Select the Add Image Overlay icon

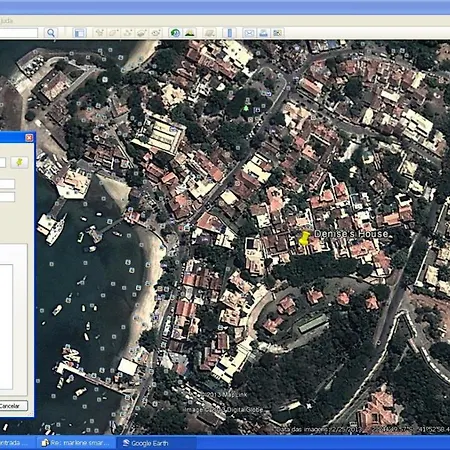[x=142, y=33]
